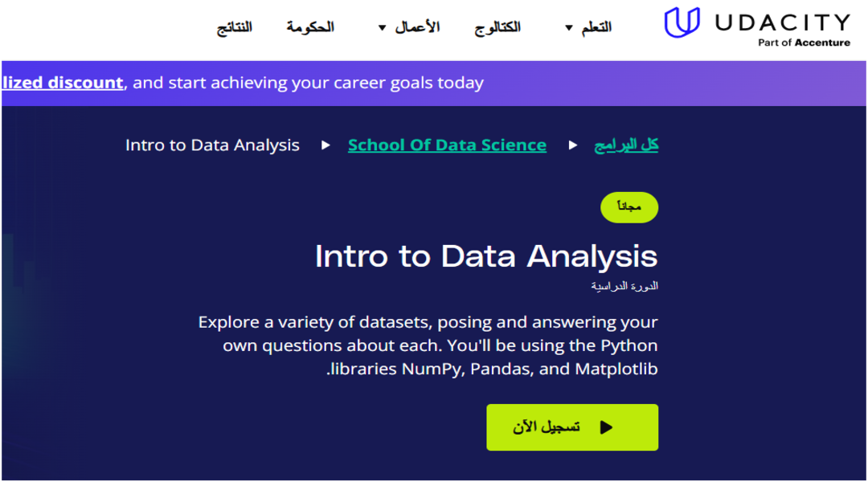Image resolution: width=868 pixels, height=482 pixels.
Task: Open the التعلم chevron arrow
Action: pos(569,27)
